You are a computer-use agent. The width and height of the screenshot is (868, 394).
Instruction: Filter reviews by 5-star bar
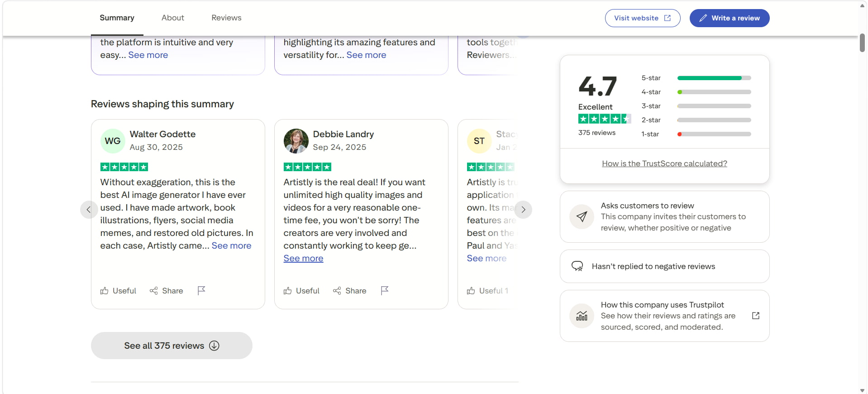[714, 78]
